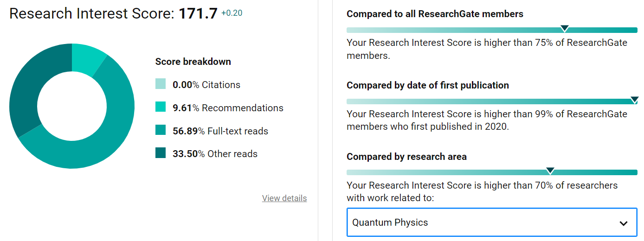
Task: Click the Citations legend color swatch
Action: tap(161, 84)
